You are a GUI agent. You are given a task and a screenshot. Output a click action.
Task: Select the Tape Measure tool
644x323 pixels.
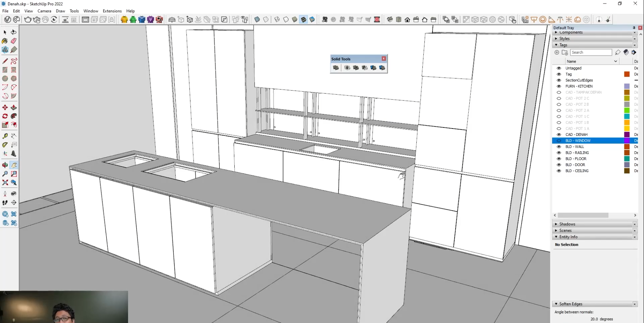[5, 136]
